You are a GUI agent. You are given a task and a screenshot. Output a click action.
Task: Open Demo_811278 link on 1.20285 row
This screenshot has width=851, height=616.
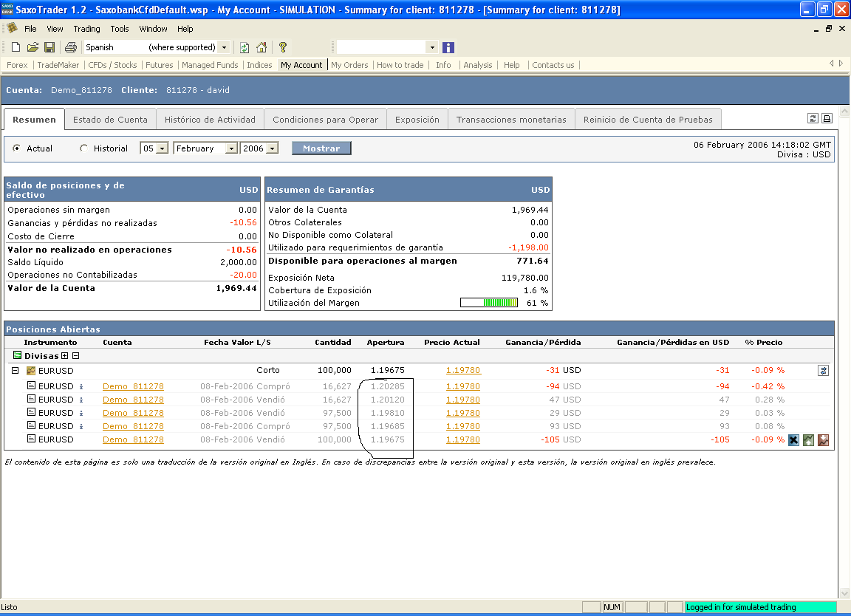click(x=133, y=386)
